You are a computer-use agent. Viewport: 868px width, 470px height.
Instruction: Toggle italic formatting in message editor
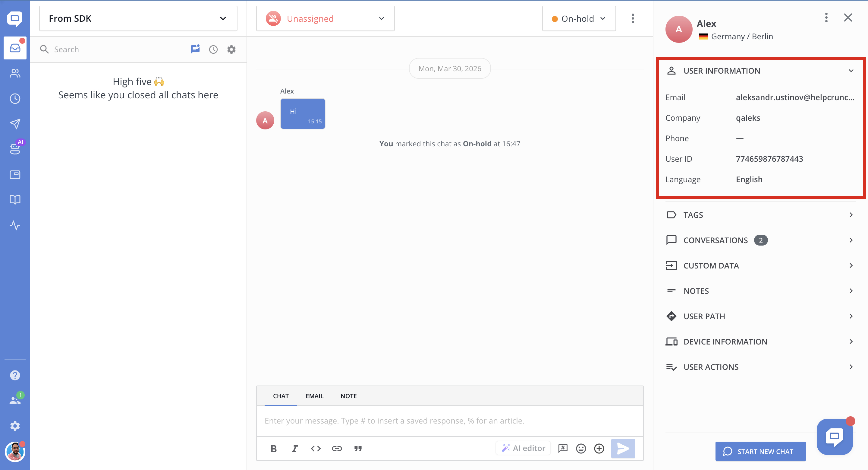tap(294, 448)
